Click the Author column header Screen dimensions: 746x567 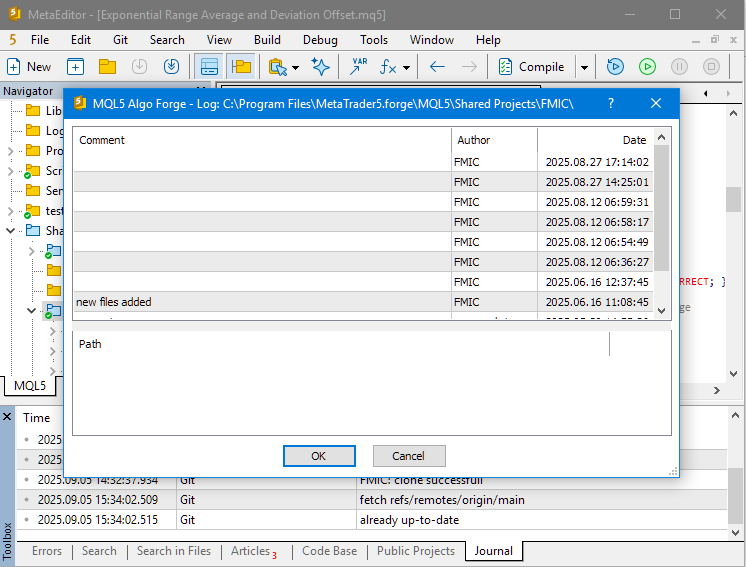[x=494, y=140]
